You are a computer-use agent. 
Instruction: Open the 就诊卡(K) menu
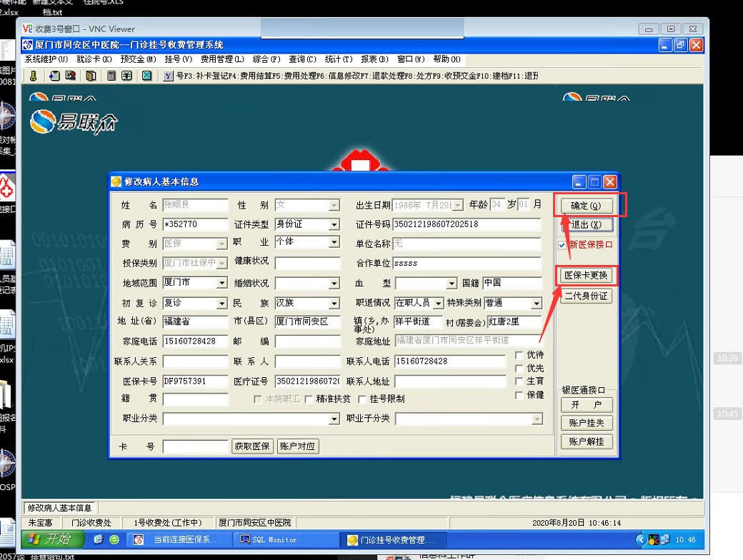(94, 59)
